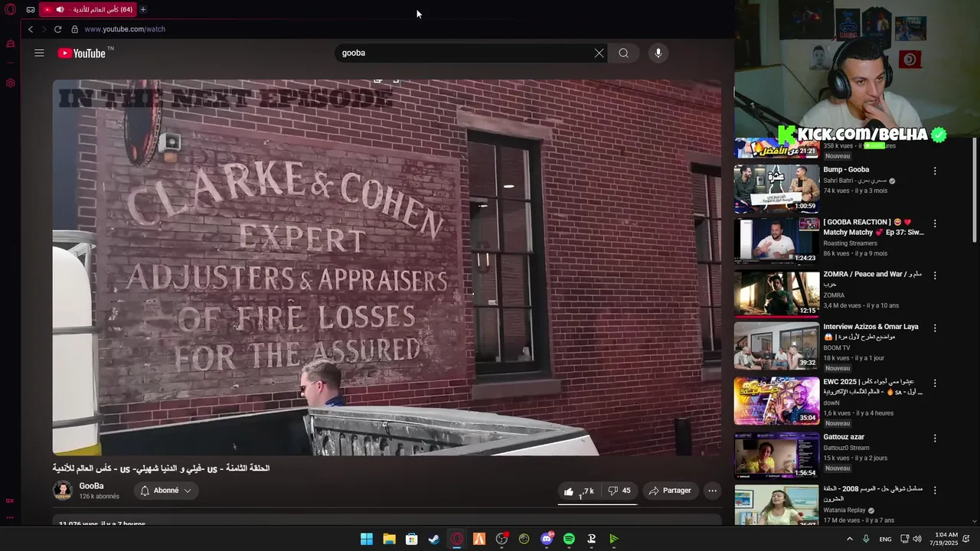Open File Explorer from the taskbar
The image size is (980, 551).
click(389, 539)
